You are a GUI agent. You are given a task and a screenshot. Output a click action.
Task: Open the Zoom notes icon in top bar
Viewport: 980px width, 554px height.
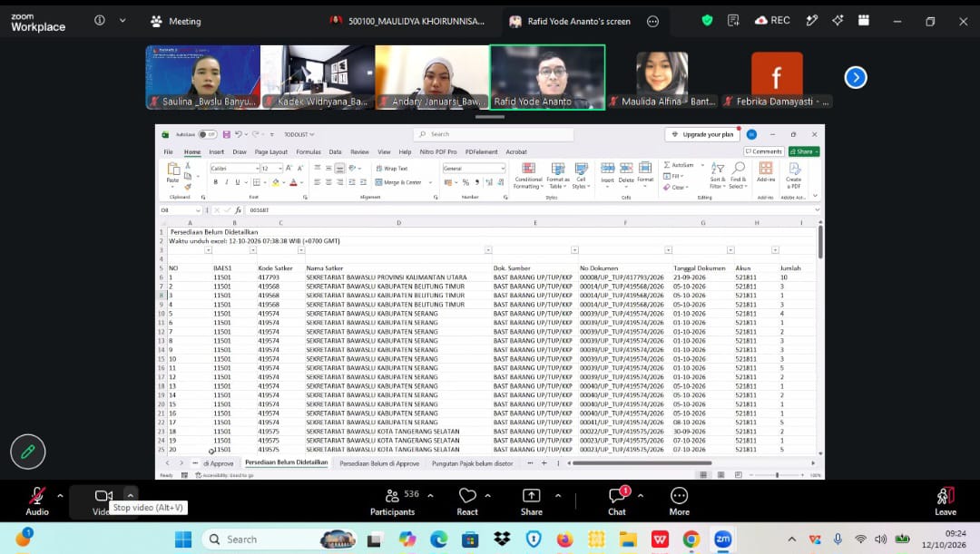click(x=734, y=21)
